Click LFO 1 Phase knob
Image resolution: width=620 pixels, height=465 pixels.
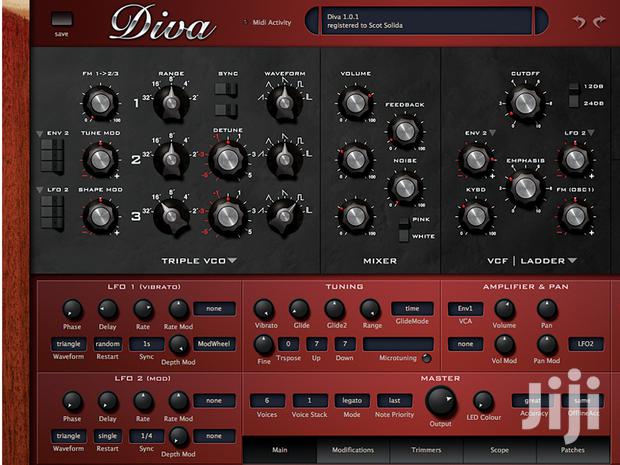click(72, 309)
